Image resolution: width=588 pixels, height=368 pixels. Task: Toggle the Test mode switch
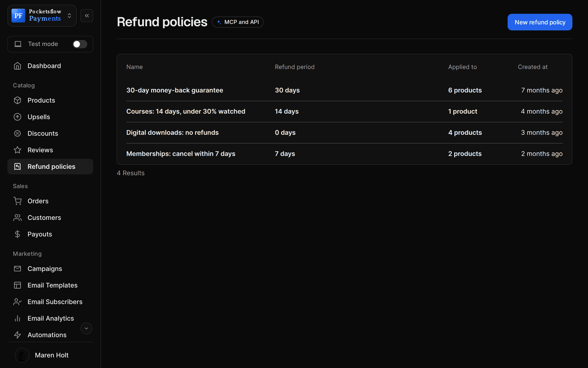(x=80, y=44)
